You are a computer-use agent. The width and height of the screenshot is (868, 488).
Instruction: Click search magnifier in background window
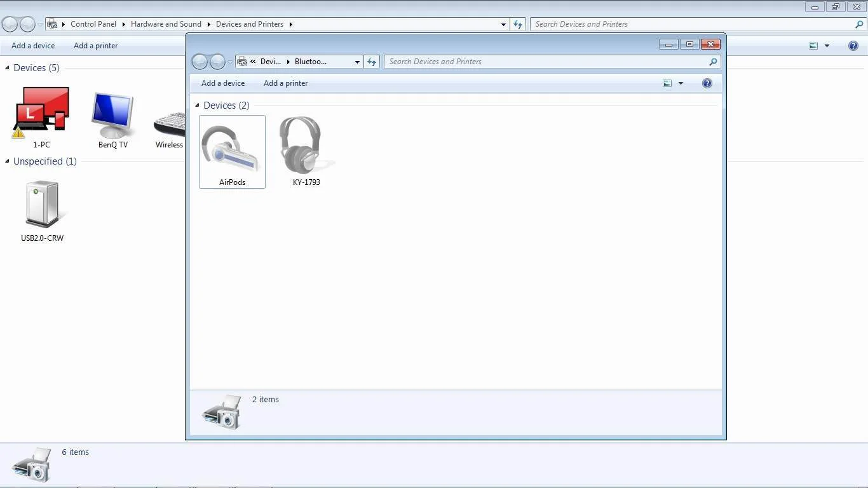click(860, 24)
